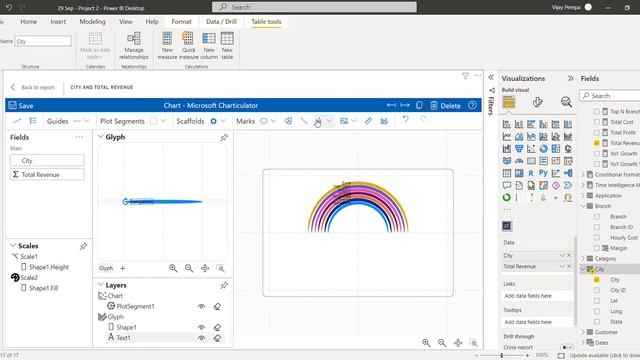
Task: Select the R script visual icon
Action: [531, 173]
